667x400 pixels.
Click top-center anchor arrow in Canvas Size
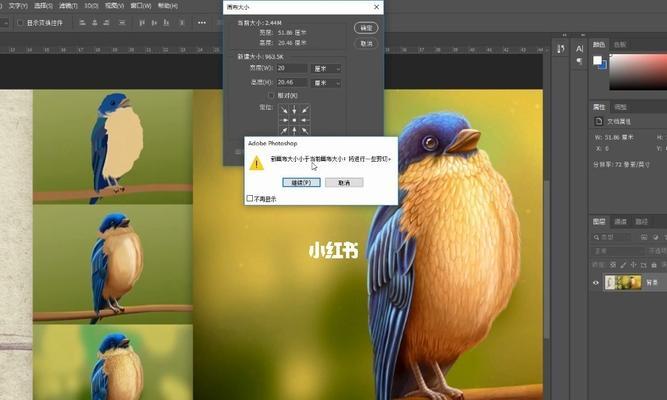[x=294, y=110]
